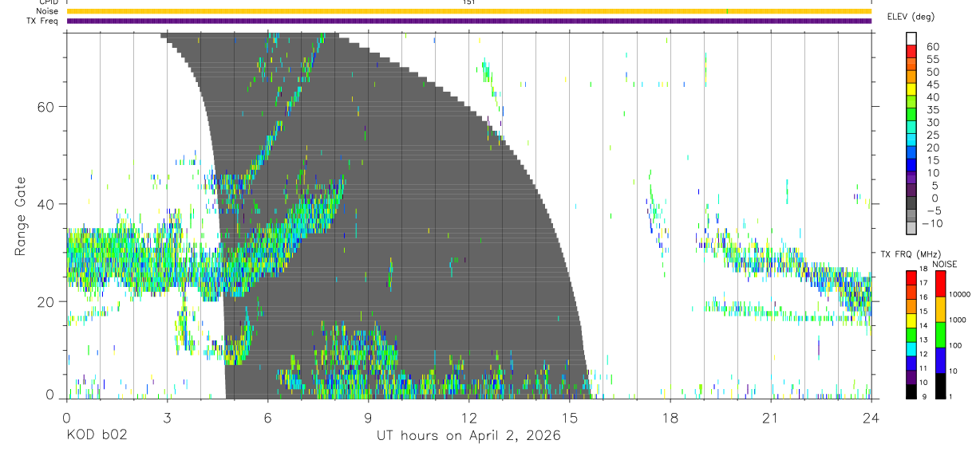Image resolution: width=980 pixels, height=452 pixels.
Task: Pick the yellow segment of the ELEV colorbar
Action: (911, 91)
